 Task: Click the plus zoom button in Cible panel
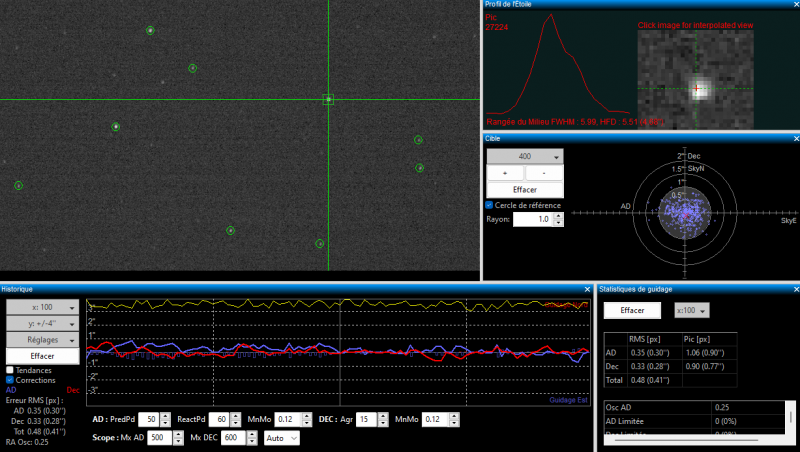click(x=506, y=173)
